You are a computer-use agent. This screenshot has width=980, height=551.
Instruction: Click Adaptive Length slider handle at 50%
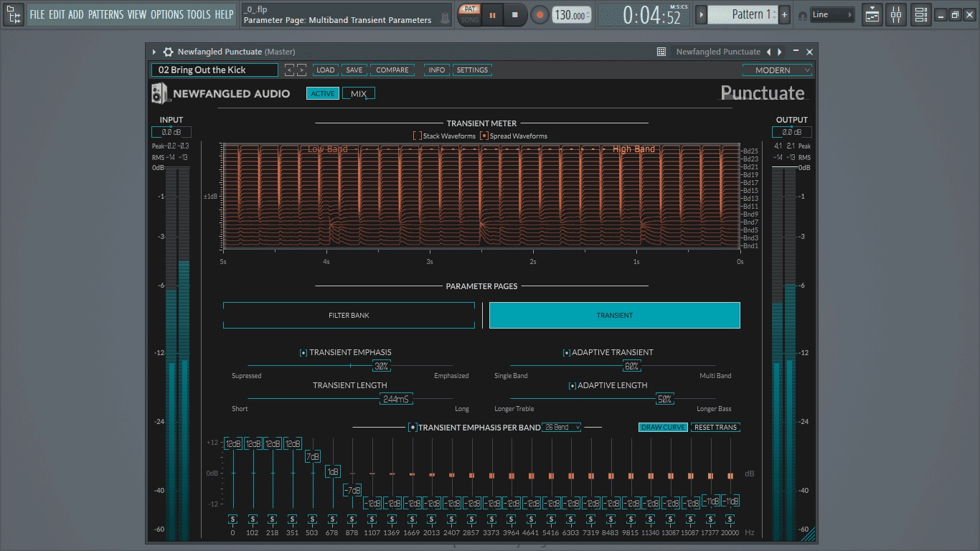(x=664, y=399)
